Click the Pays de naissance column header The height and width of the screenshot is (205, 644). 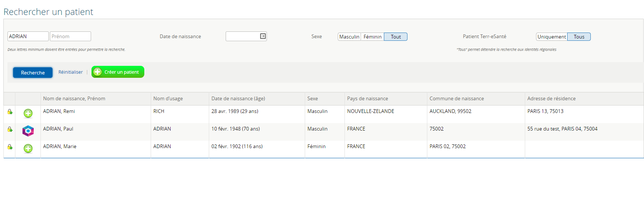pyautogui.click(x=367, y=99)
